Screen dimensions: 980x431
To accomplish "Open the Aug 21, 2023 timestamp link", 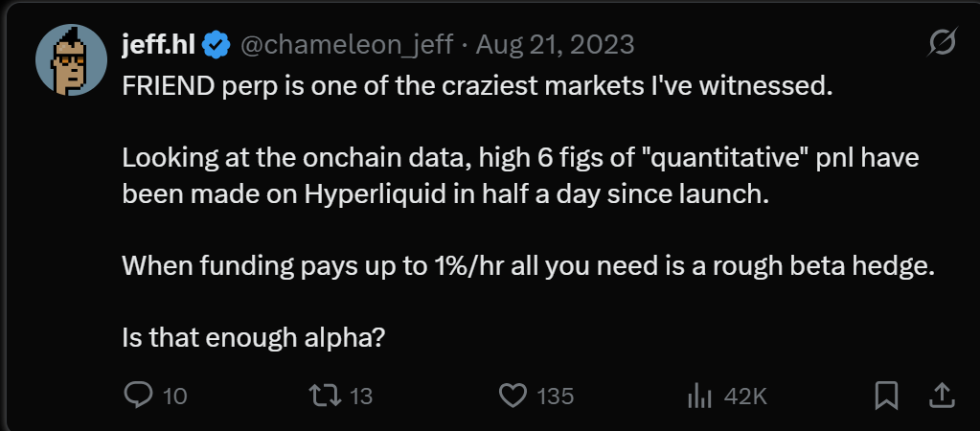I will [555, 45].
